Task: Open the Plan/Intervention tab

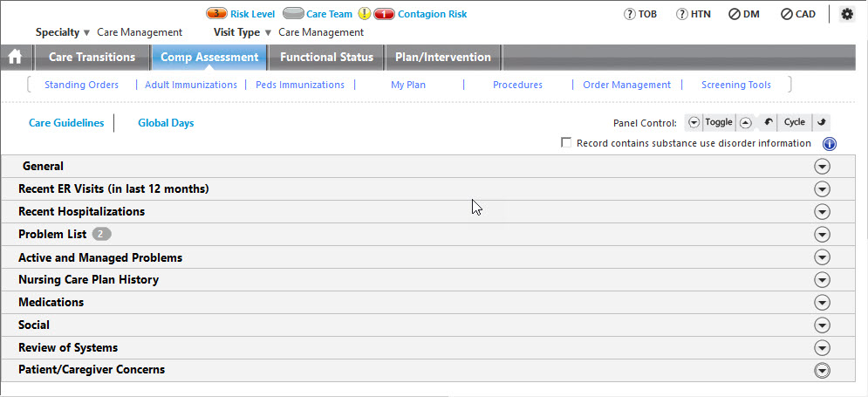Action: (443, 57)
